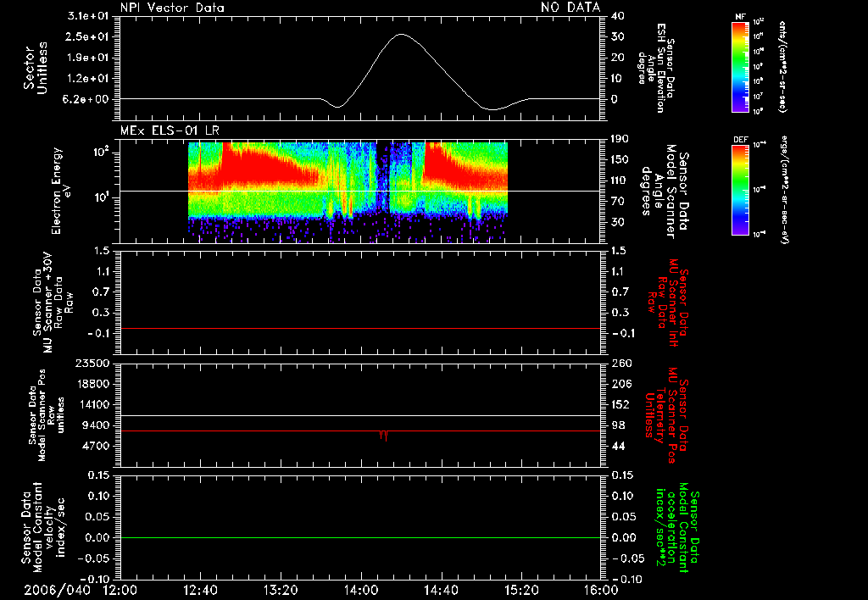The width and height of the screenshot is (868, 600).
Task: Click the 'NPI Vector Data' panel title
Action: click(172, 8)
